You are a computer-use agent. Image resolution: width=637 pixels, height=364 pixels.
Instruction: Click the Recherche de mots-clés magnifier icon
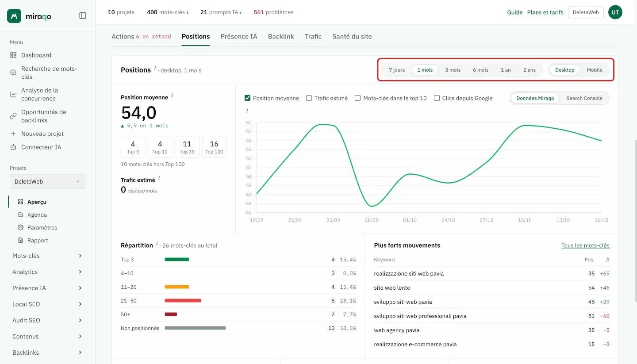tap(13, 73)
